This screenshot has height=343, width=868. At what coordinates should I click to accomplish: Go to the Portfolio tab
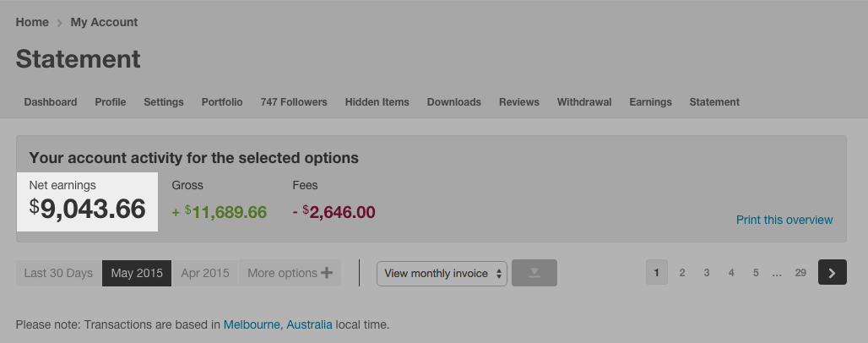pos(222,102)
